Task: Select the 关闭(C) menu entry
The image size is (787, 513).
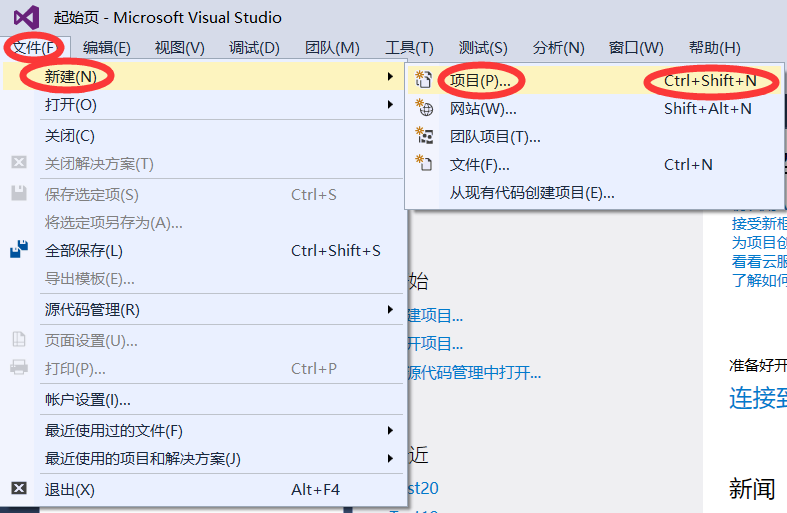Action: (x=203, y=136)
